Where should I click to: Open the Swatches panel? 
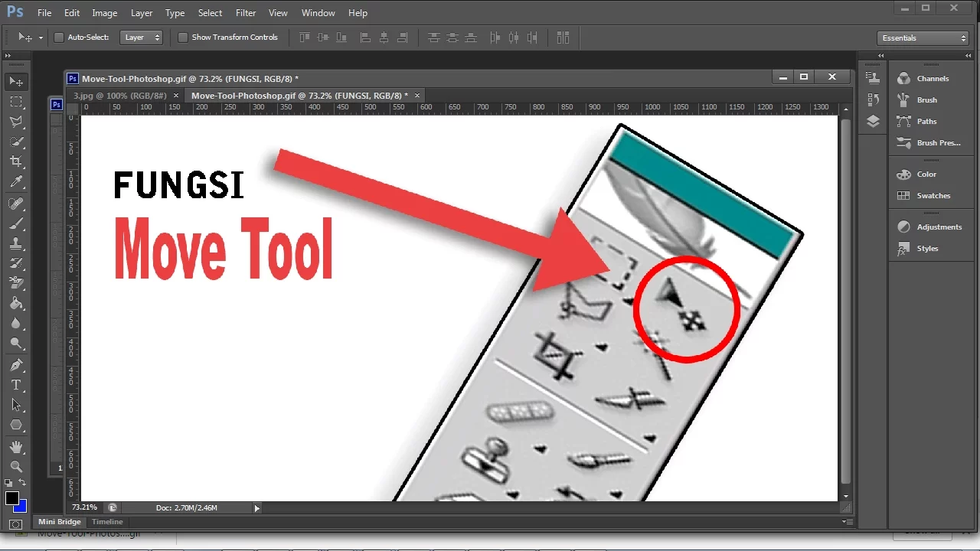933,196
